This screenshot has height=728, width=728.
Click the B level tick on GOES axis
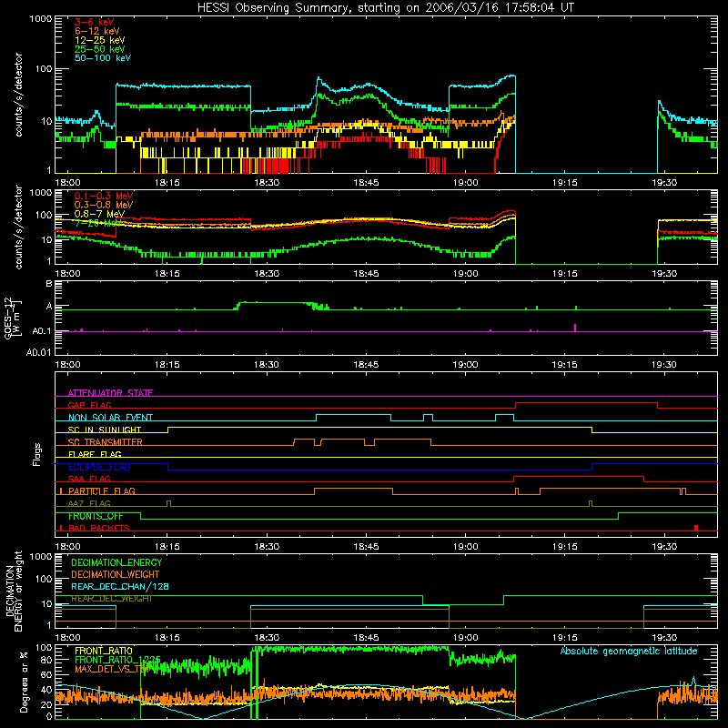coord(49,284)
